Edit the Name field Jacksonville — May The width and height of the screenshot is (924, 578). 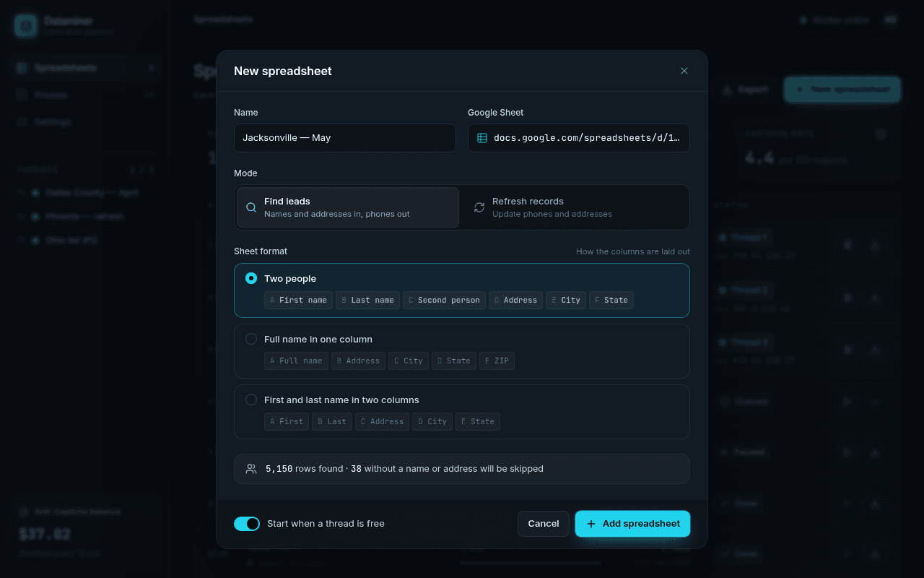point(345,138)
